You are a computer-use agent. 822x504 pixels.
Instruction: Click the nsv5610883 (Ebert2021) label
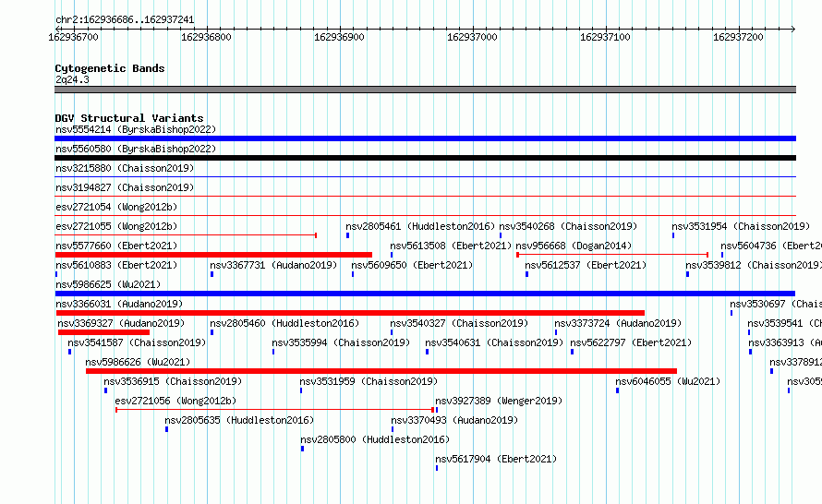[116, 265]
